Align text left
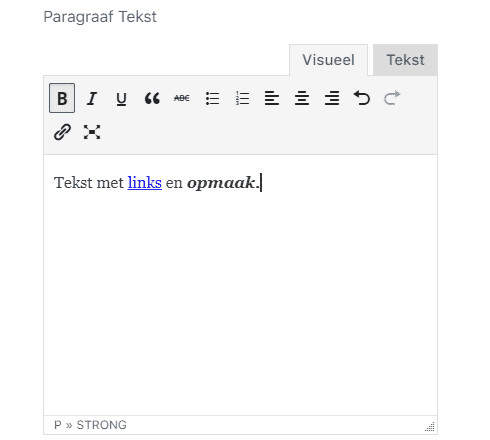The image size is (490, 440). [272, 98]
